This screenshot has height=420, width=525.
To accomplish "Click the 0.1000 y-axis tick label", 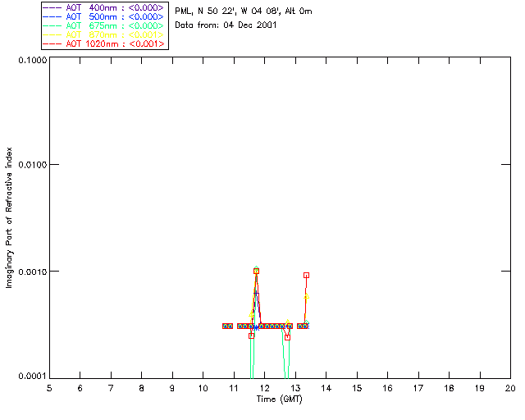I will (x=32, y=60).
